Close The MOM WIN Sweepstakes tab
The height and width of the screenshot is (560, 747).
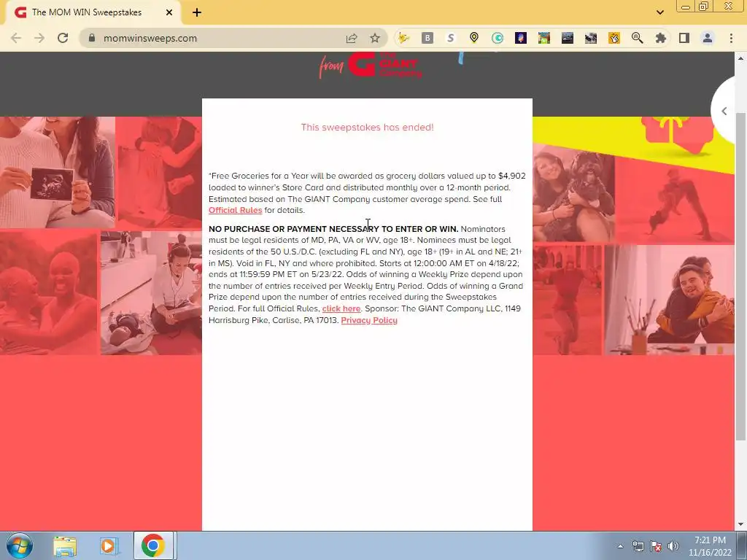169,12
